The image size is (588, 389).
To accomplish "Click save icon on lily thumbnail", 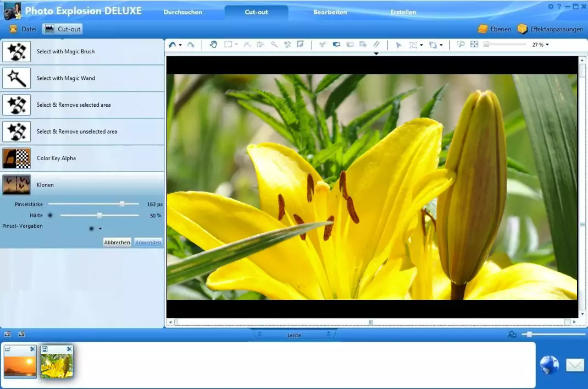I will tap(45, 349).
